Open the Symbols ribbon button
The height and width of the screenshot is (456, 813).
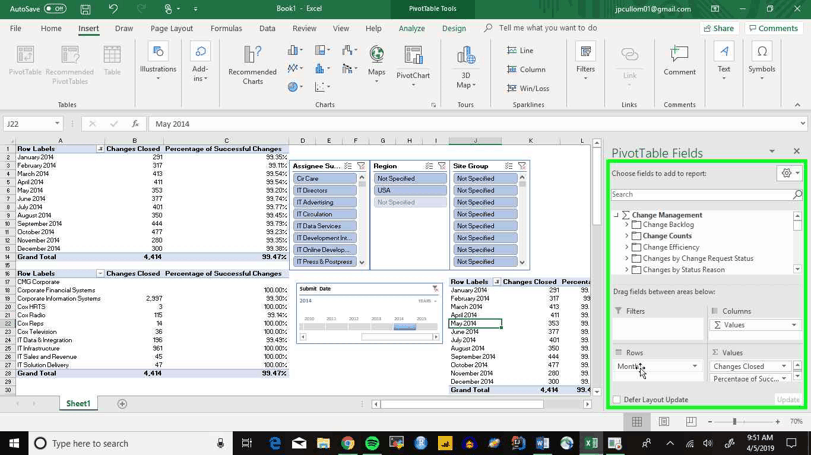click(x=762, y=62)
